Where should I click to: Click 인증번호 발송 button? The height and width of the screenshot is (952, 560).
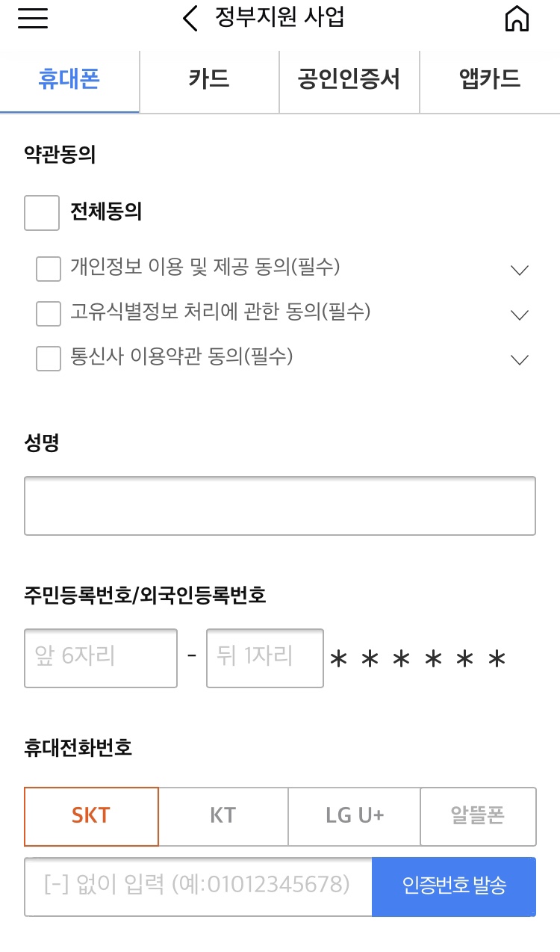click(454, 886)
